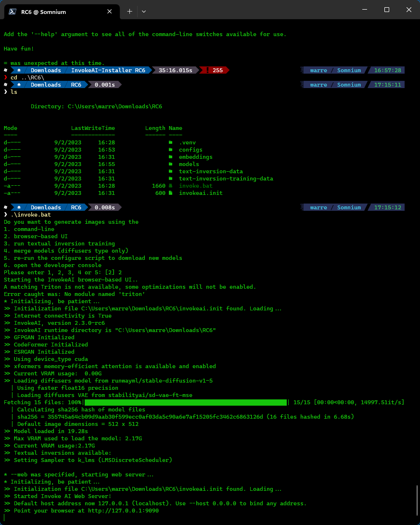Click the 'invokeai.init' file name in listing
The image size is (420, 525).
coord(201,193)
